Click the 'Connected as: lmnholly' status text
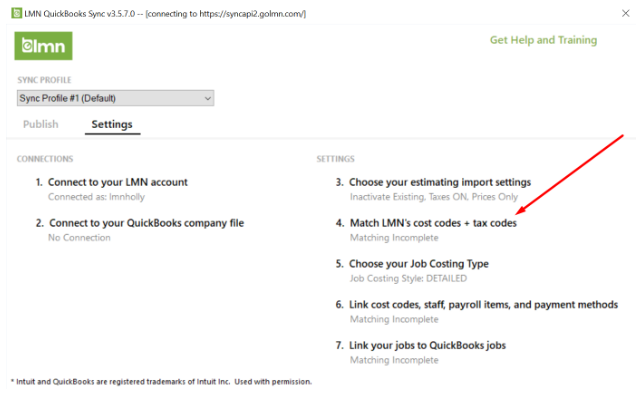This screenshot has height=402, width=637. [96, 197]
